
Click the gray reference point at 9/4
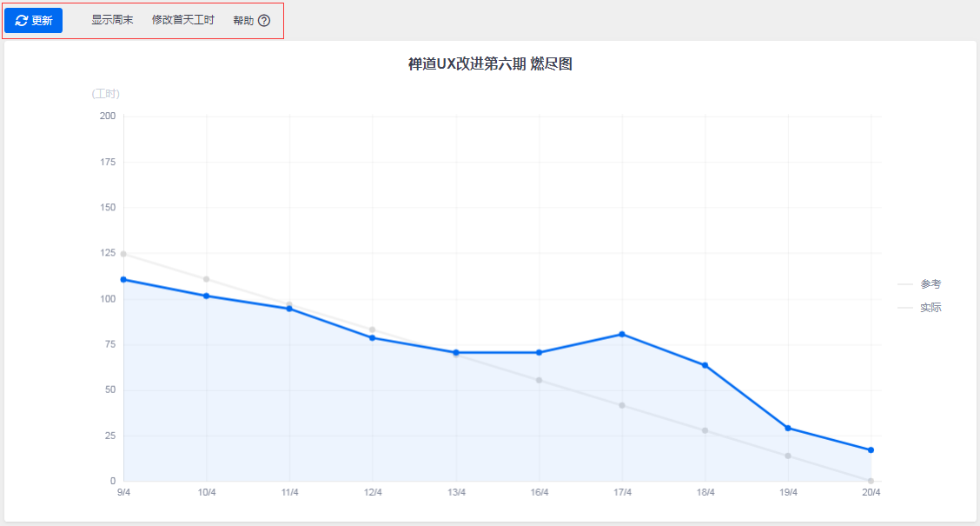tap(123, 254)
